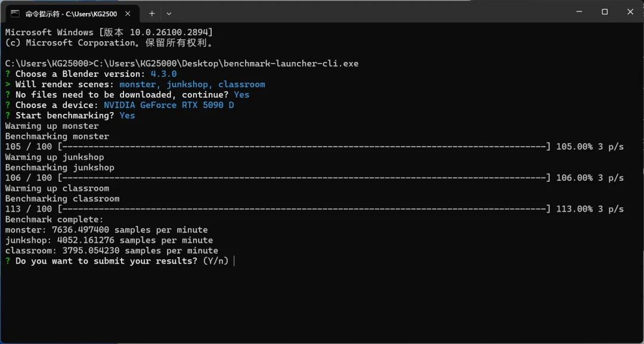Minimize the terminal window
This screenshot has height=344, width=644.
click(x=578, y=12)
